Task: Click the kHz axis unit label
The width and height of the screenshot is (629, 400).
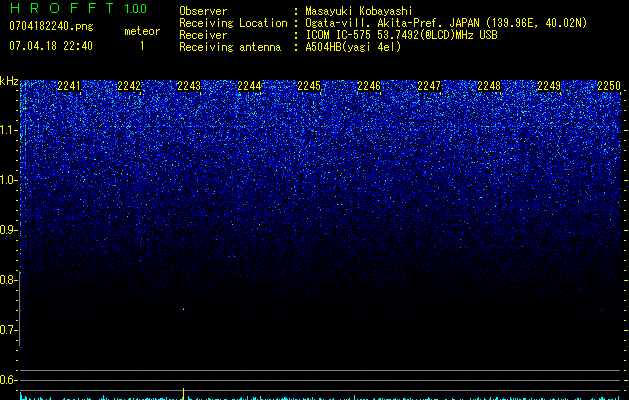Action: 9,81
